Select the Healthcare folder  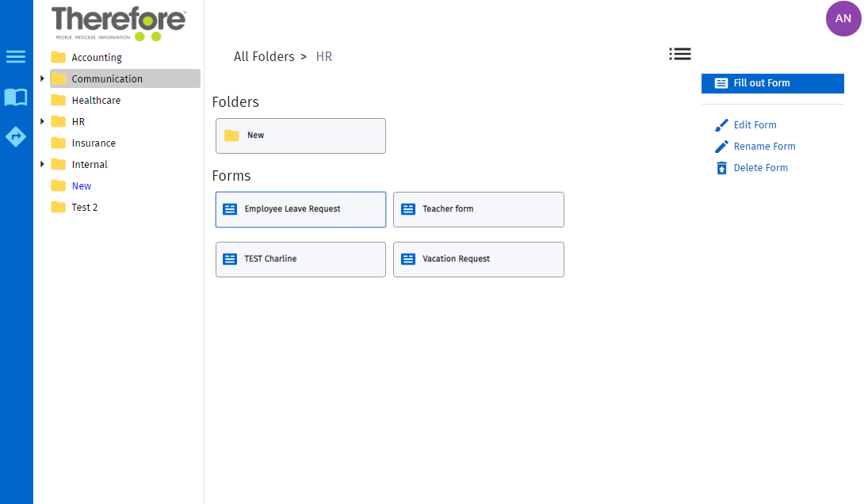pyautogui.click(x=96, y=100)
